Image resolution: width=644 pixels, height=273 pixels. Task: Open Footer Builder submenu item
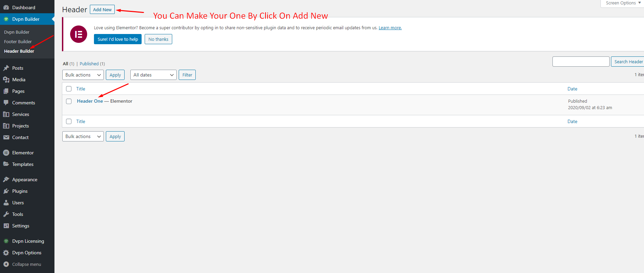(x=18, y=41)
